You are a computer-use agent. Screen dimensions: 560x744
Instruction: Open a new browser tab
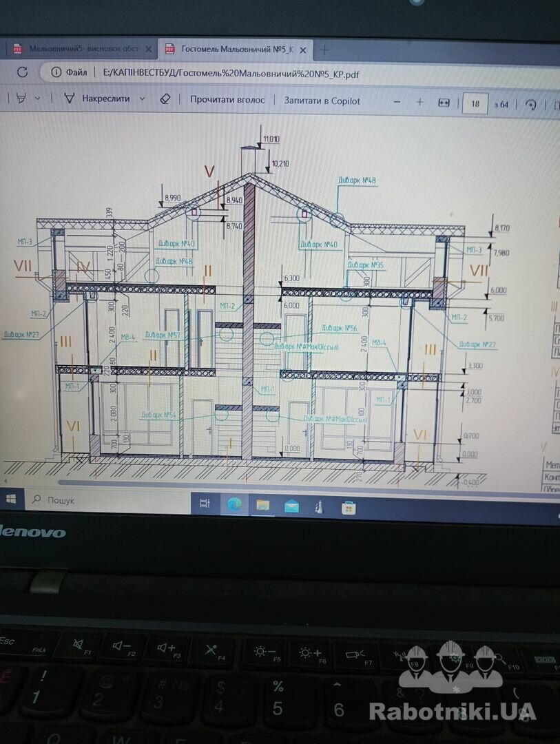click(324, 50)
